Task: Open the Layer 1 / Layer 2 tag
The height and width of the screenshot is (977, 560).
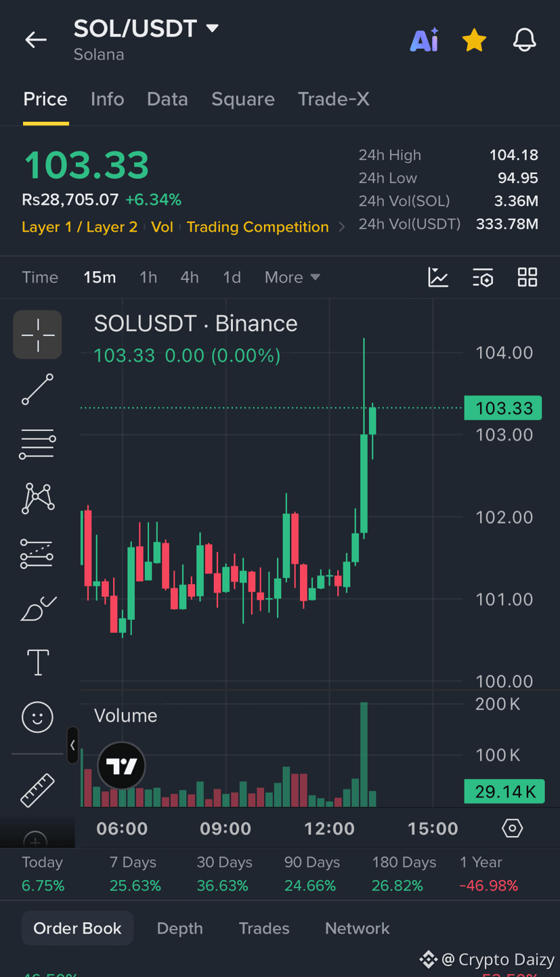Action: [x=79, y=227]
